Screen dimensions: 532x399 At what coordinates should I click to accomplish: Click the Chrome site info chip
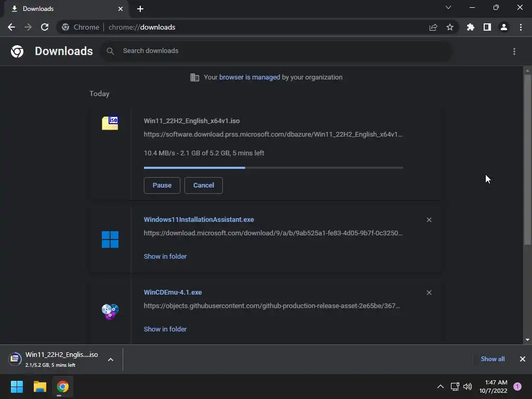point(81,27)
